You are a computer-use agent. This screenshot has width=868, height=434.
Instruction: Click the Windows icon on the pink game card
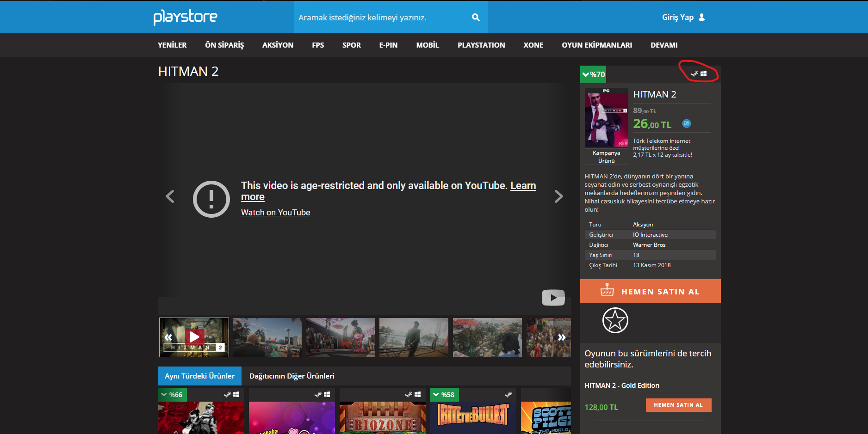tap(327, 395)
